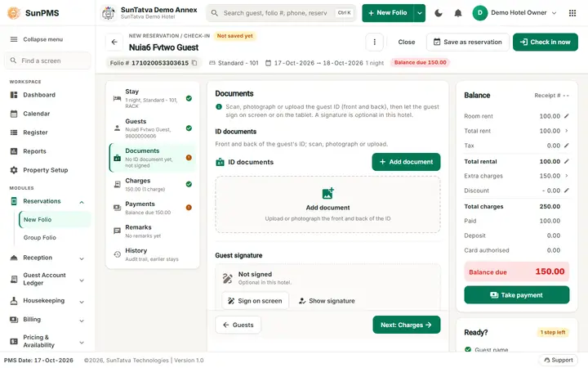Click the Dashboard sidebar icon
This screenshot has height=368, width=588.
tap(14, 95)
